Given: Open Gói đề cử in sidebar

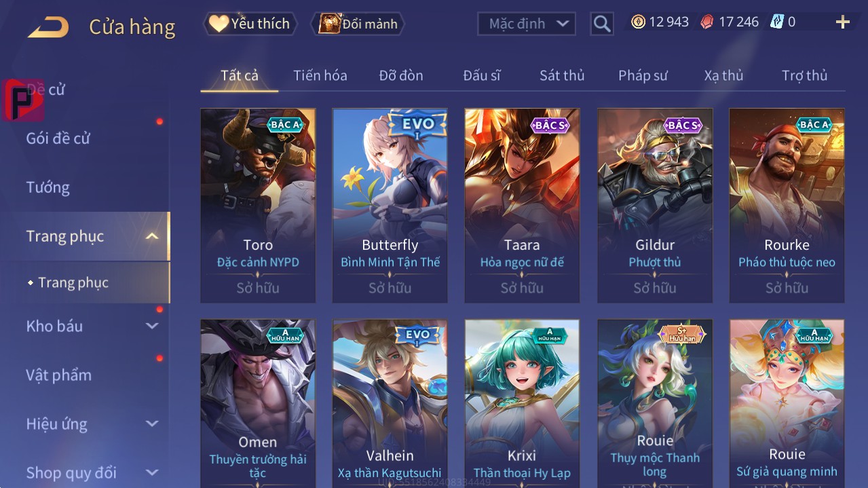Looking at the screenshot, I should point(58,138).
